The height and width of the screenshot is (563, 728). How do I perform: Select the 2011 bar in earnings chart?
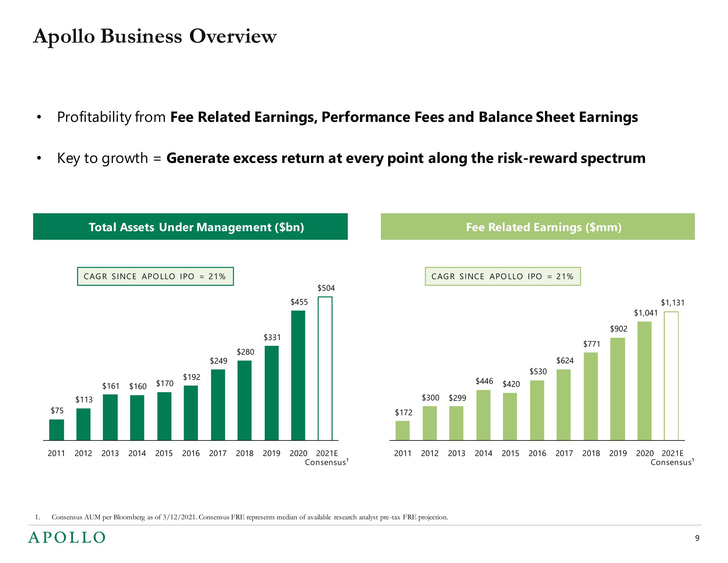pos(403,431)
